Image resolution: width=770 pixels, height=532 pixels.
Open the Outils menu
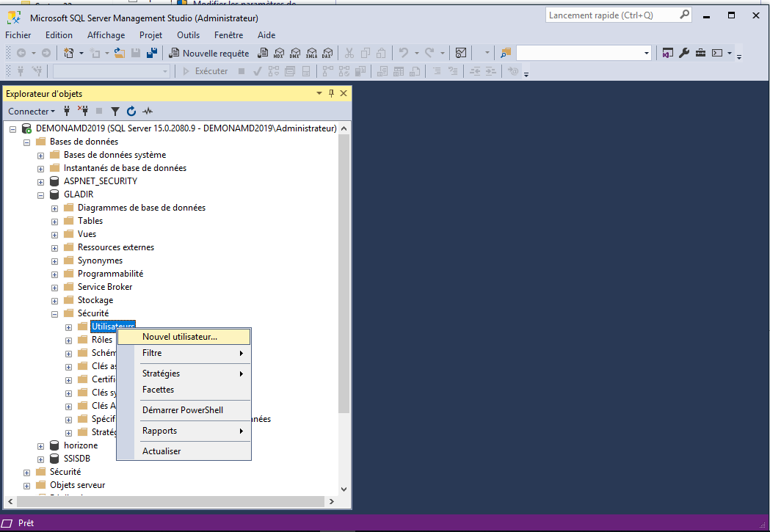pos(189,34)
